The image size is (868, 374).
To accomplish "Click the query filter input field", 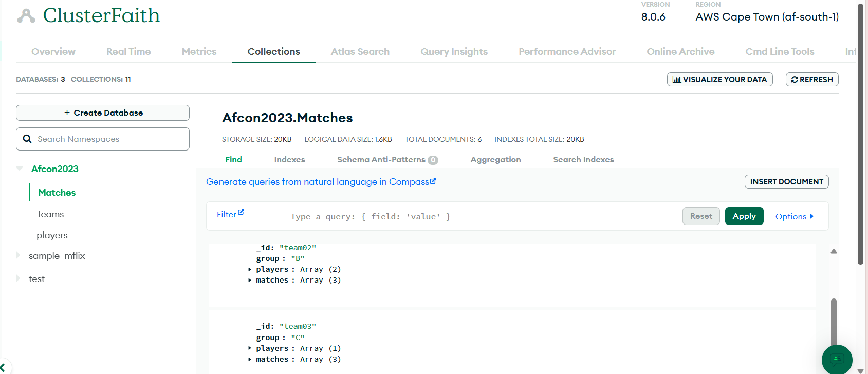I will (463, 216).
